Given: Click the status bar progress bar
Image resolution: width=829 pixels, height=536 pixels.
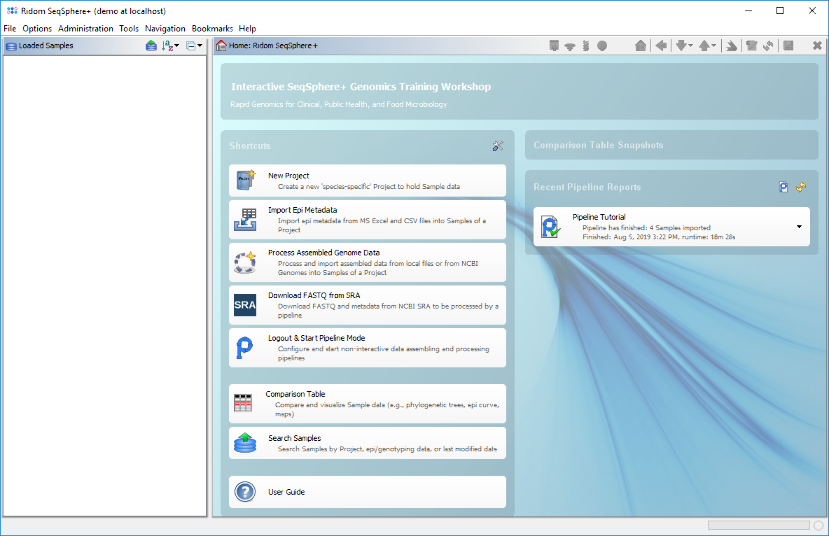Looking at the screenshot, I should tap(759, 525).
